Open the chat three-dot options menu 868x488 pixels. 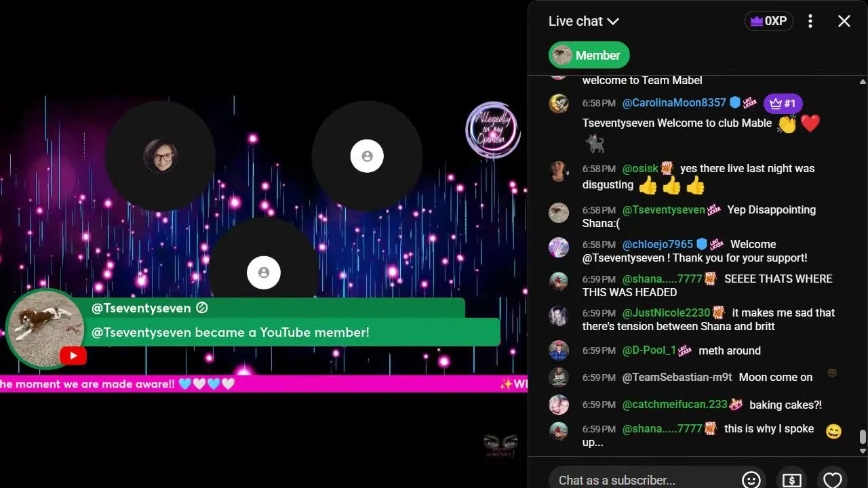[810, 21]
